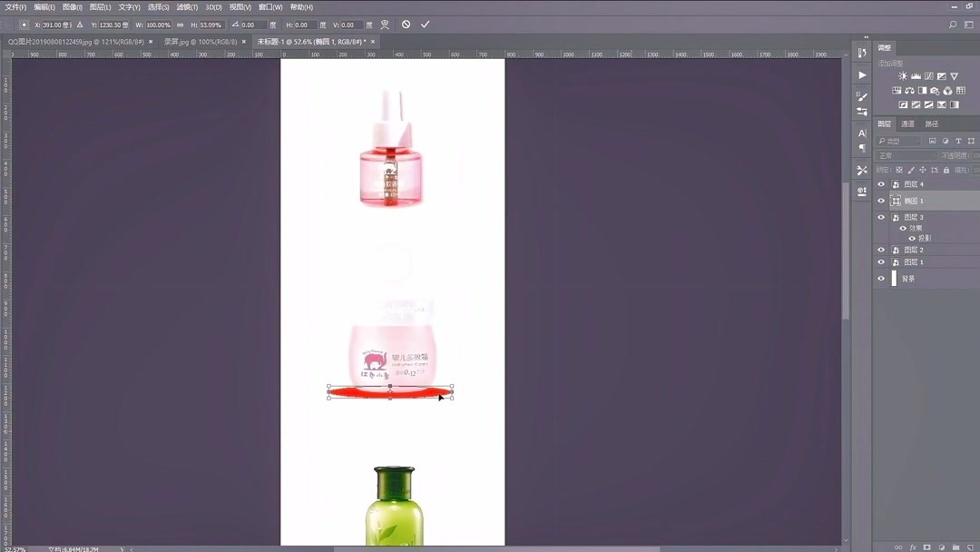This screenshot has height=552, width=980.
Task: Open the Actions panel with the play icon
Action: point(860,75)
